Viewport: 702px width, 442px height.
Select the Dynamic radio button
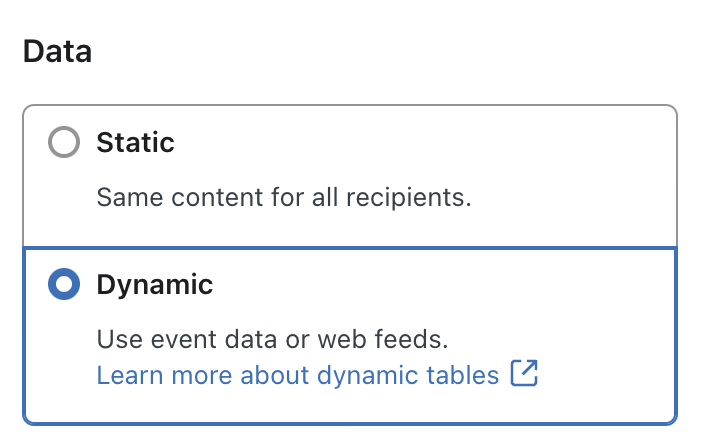pyautogui.click(x=63, y=285)
